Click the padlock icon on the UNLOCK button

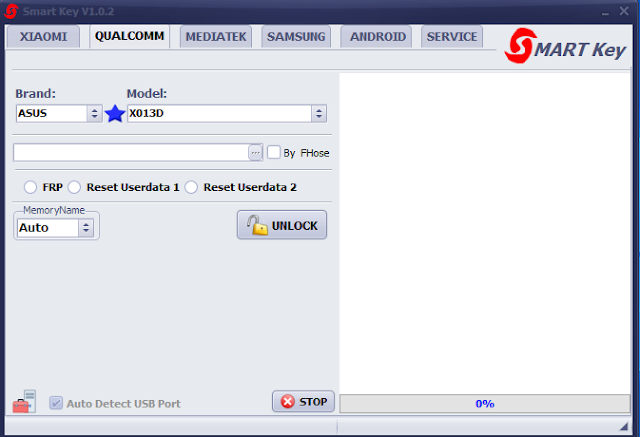pyautogui.click(x=257, y=225)
